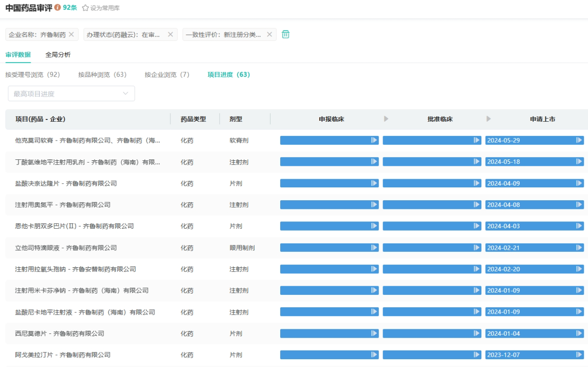
Task: Open the 最高项目进度 dropdown
Action: click(71, 94)
